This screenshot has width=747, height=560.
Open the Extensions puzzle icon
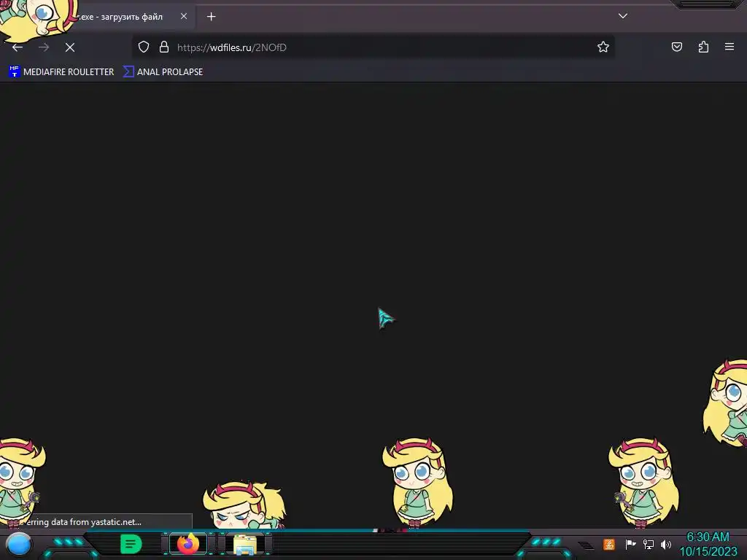(703, 47)
